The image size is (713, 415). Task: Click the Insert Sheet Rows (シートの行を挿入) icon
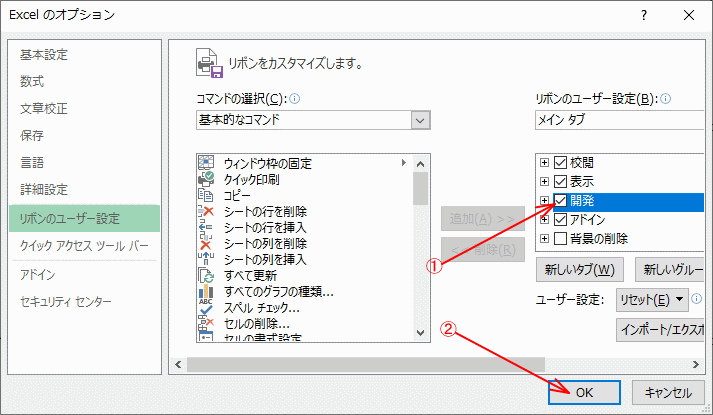click(x=207, y=227)
